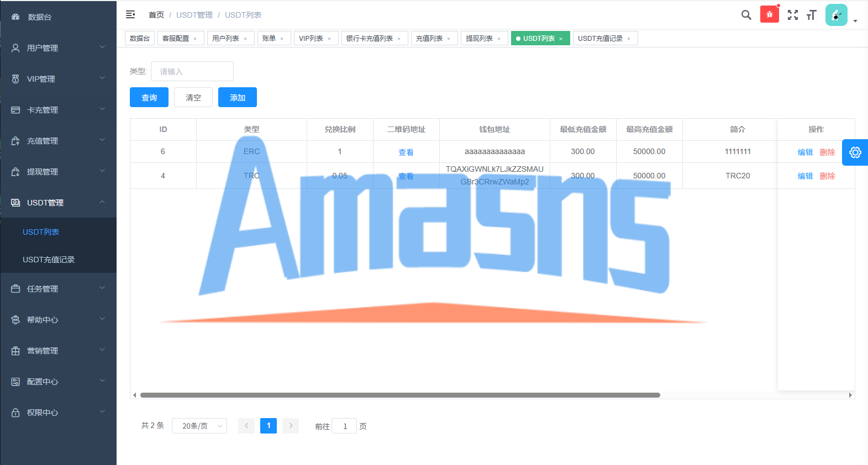Click the USDT管理 sidebar icon

[15, 203]
